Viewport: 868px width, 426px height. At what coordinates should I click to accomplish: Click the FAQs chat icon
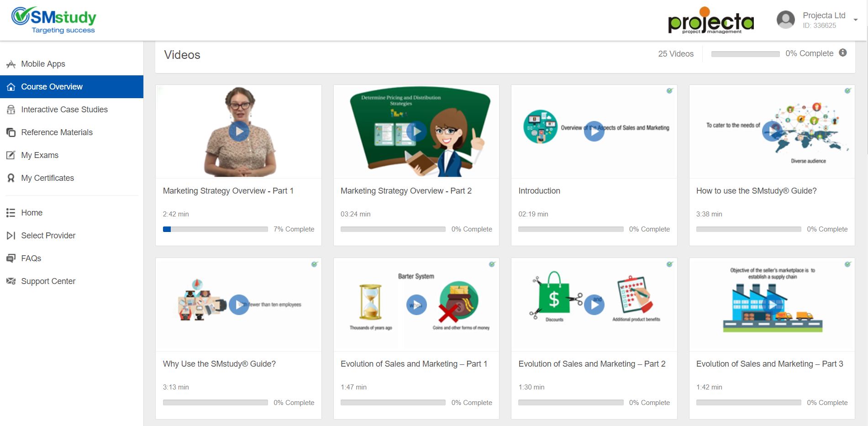coord(11,258)
